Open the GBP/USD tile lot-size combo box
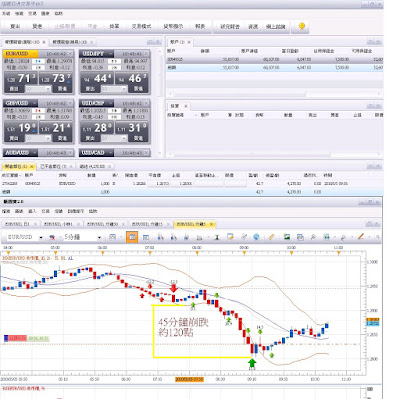 click(x=38, y=138)
